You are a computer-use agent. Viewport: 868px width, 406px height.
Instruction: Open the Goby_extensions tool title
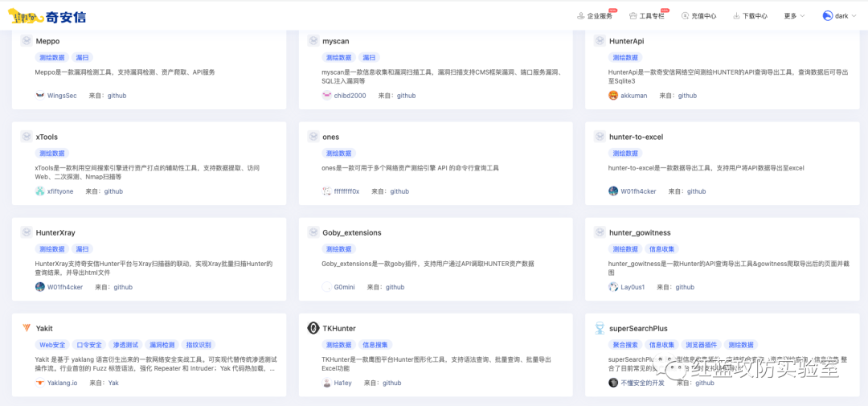352,232
